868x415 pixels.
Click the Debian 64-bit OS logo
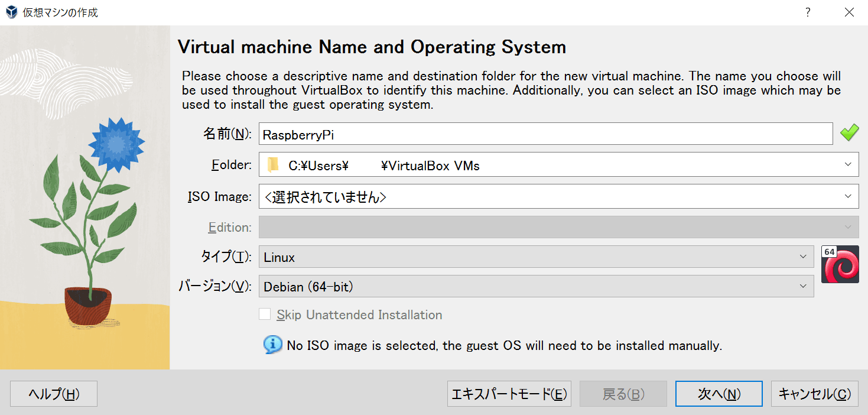[840, 264]
